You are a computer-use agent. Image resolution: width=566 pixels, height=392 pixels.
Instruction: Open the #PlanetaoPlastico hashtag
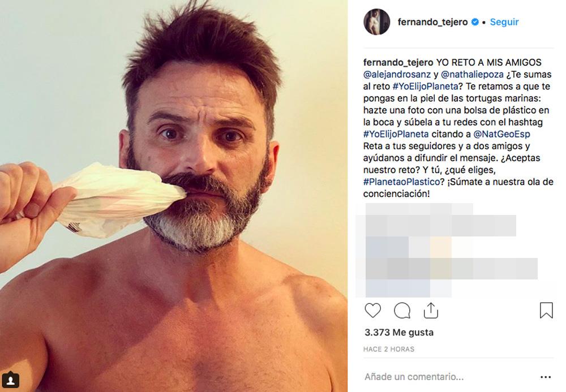point(401,182)
